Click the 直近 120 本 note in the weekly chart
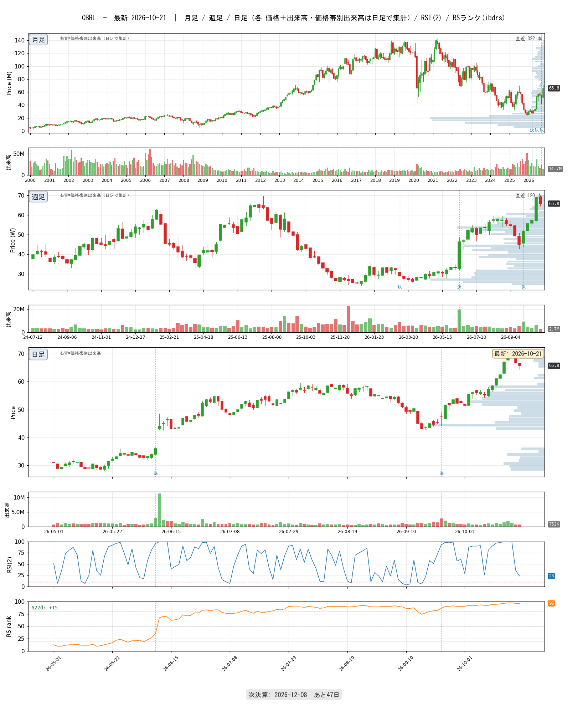Viewport: 588px width, 706px height. coord(528,195)
